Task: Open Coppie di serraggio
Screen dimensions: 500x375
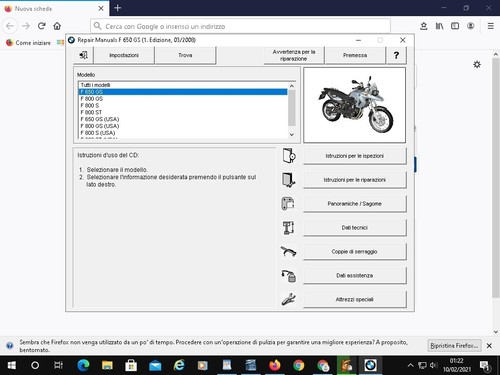Action: tap(355, 251)
